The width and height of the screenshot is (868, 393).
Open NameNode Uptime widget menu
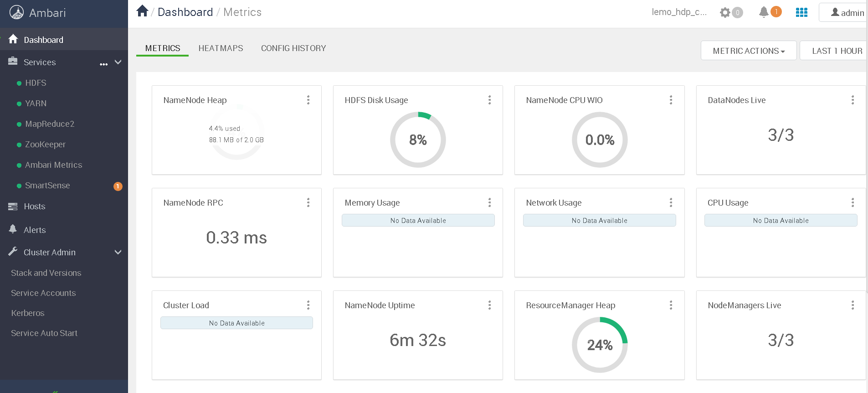point(490,305)
